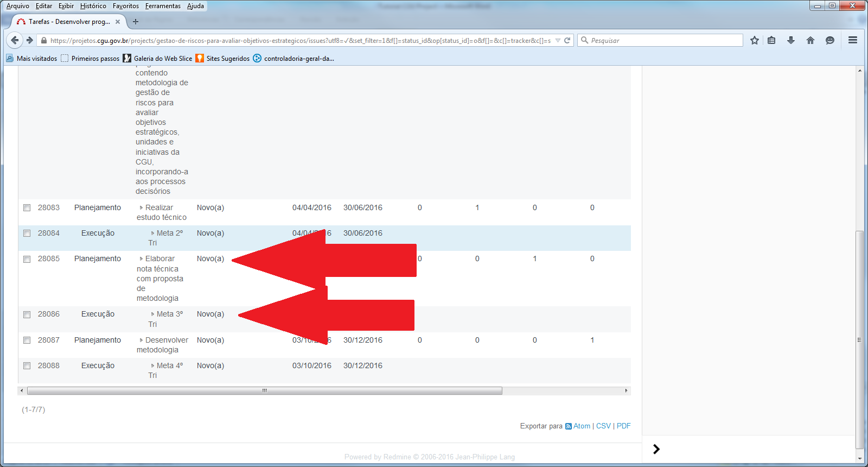Bookmark this page with the star icon
The image size is (868, 467).
click(754, 40)
